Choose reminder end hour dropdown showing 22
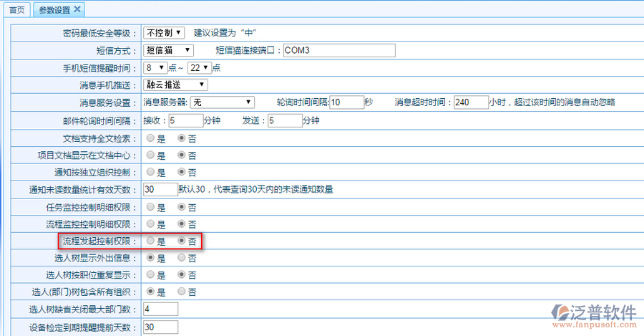 pyautogui.click(x=199, y=68)
